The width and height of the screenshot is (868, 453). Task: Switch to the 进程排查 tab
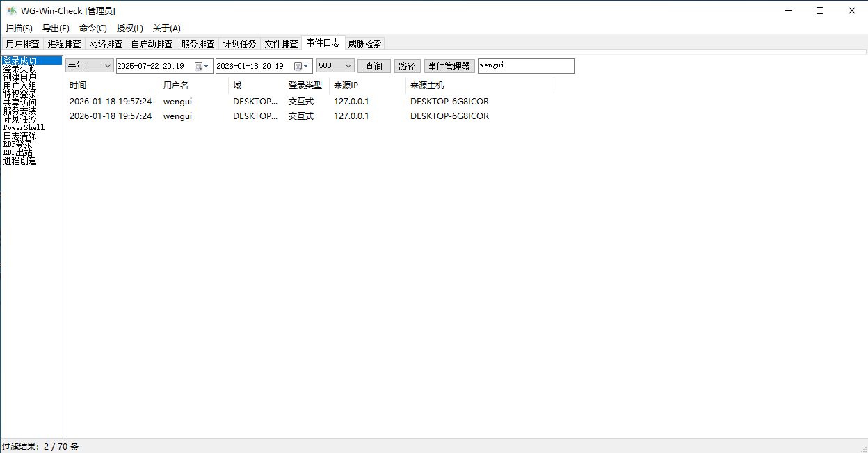click(x=64, y=44)
